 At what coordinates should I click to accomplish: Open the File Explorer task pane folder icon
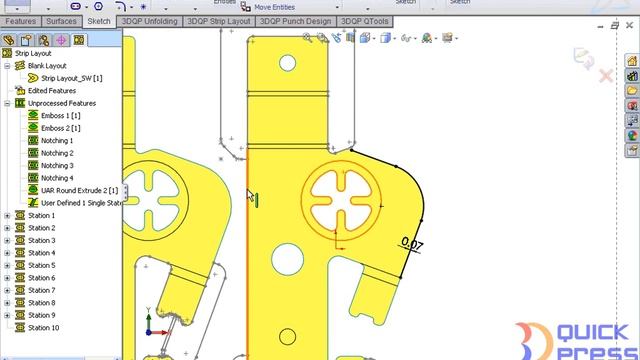[632, 91]
